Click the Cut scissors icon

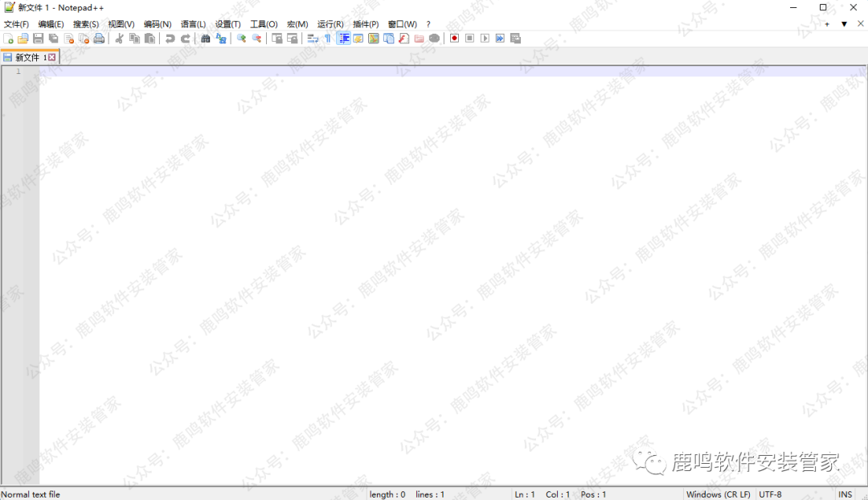[119, 39]
